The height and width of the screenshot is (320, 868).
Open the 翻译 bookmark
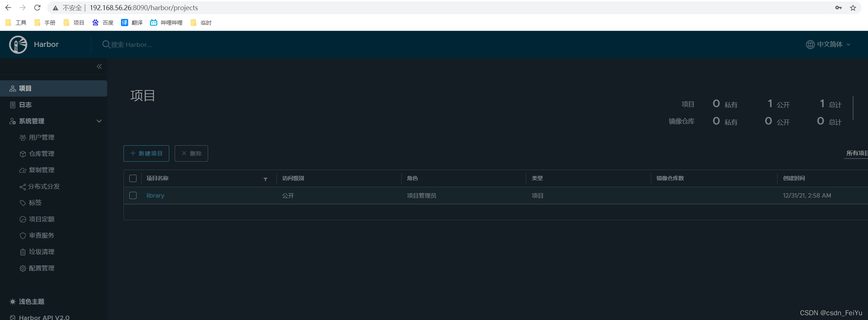(x=132, y=23)
